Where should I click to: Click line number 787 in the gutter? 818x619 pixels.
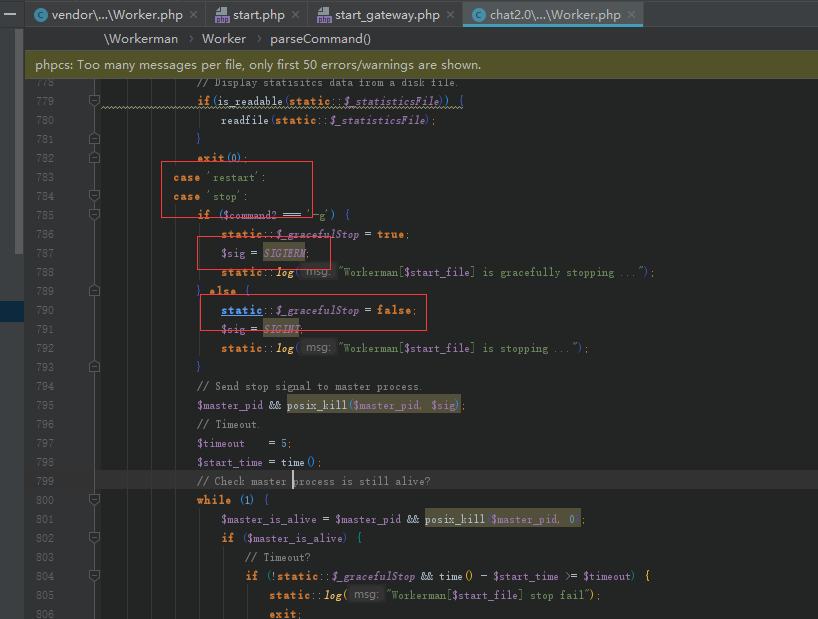point(45,253)
